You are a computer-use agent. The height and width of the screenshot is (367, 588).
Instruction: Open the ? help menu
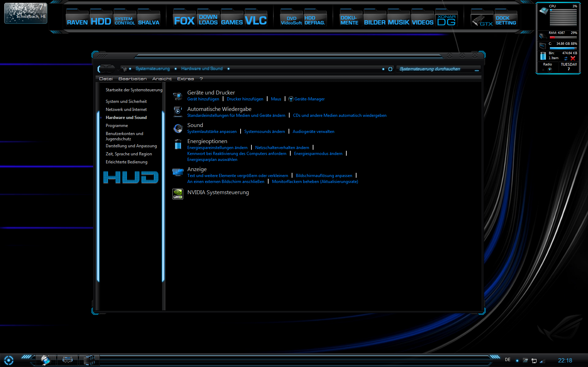[x=201, y=79]
